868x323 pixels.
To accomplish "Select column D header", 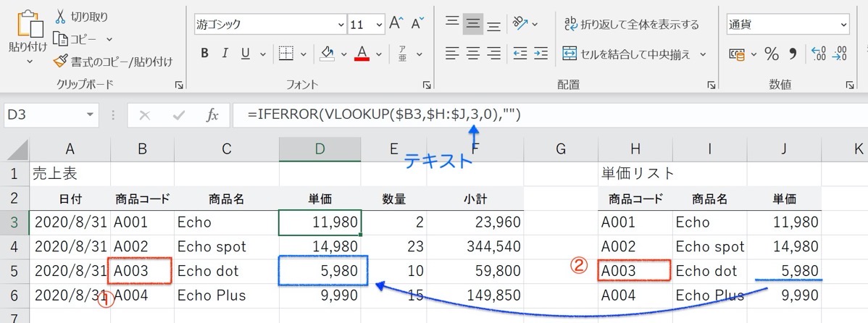I will point(320,149).
